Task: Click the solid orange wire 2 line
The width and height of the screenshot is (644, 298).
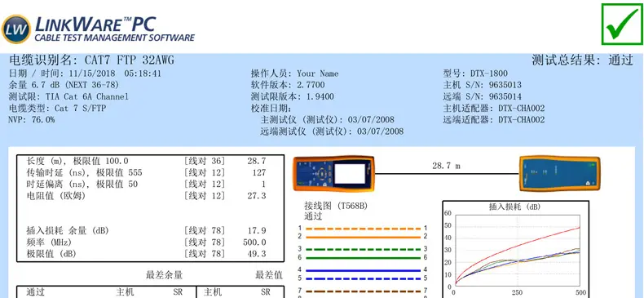Action: click(x=363, y=237)
